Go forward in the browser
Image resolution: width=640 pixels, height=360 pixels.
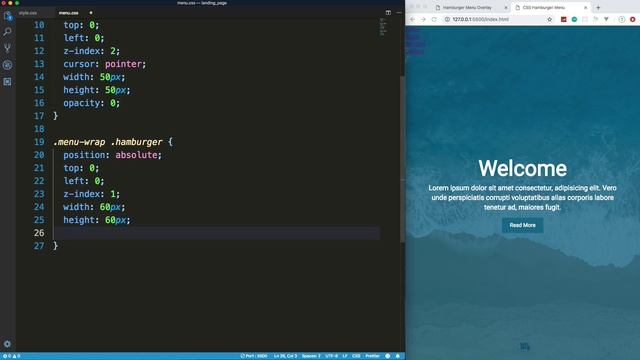coord(423,19)
